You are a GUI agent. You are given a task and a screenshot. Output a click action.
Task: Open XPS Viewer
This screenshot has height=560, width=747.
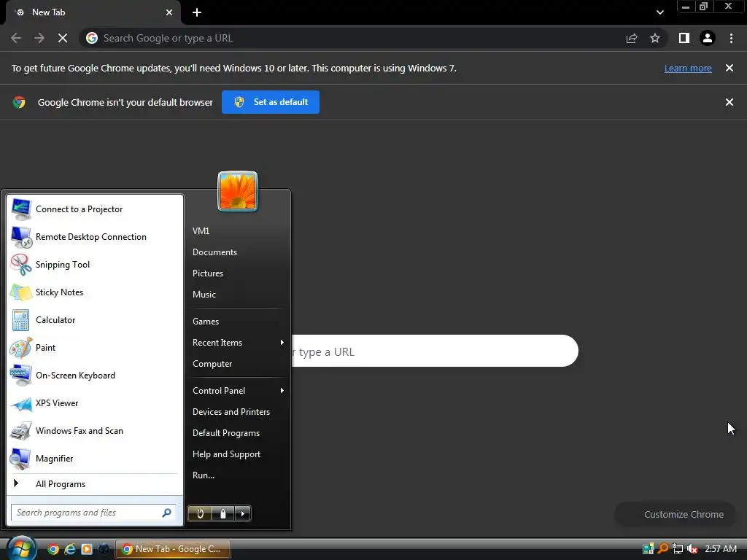click(x=95, y=402)
